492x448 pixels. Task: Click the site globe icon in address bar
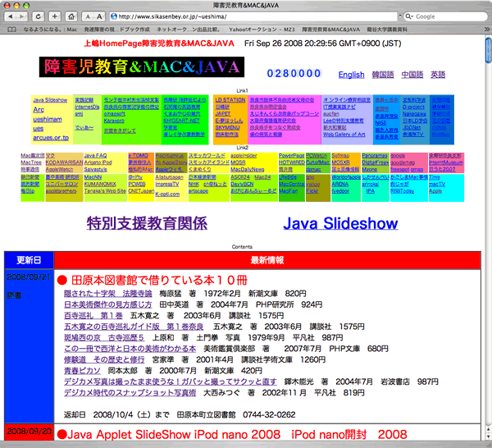point(114,16)
